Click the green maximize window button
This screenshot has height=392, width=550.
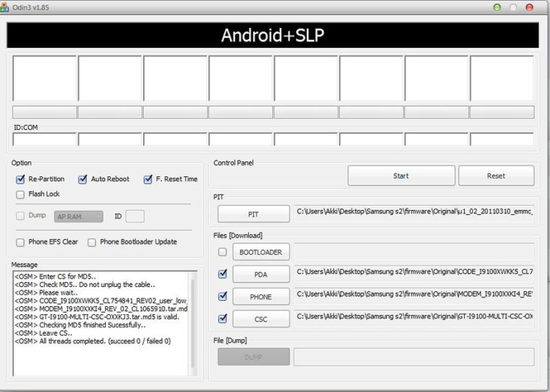[497, 7]
